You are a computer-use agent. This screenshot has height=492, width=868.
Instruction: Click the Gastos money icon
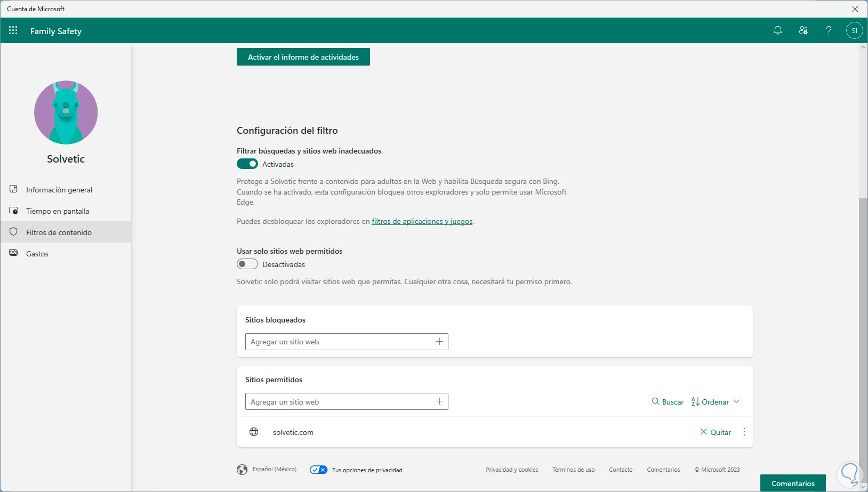[x=14, y=253]
